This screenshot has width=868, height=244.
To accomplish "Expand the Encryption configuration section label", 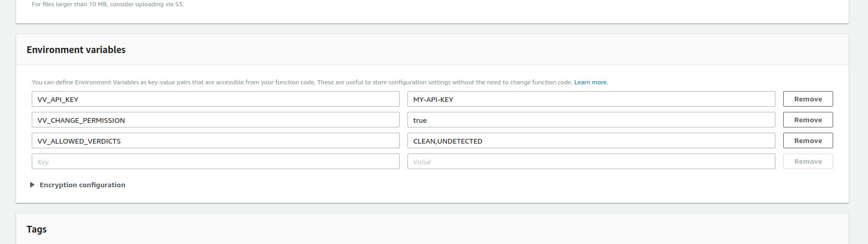I will tap(82, 185).
